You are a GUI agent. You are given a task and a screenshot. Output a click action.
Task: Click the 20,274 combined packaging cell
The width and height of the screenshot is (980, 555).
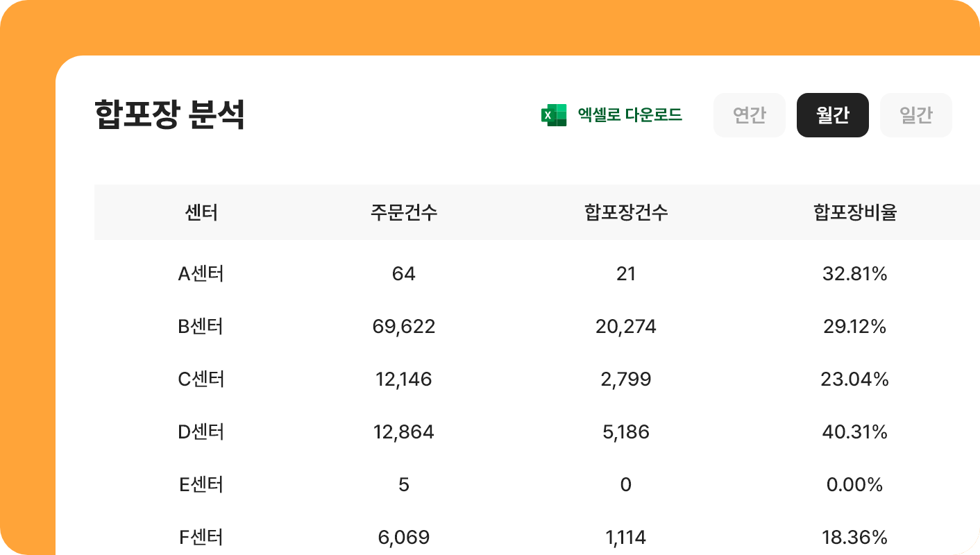[x=626, y=327]
